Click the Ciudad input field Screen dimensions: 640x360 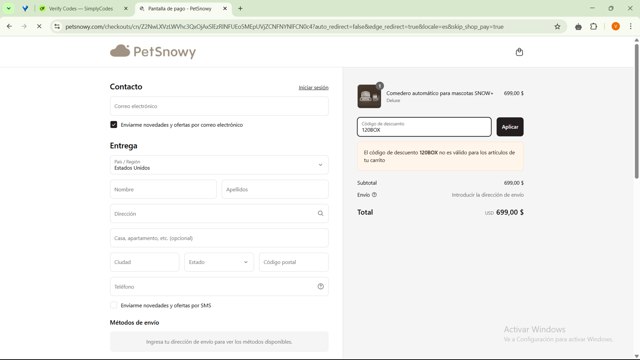pos(144,262)
